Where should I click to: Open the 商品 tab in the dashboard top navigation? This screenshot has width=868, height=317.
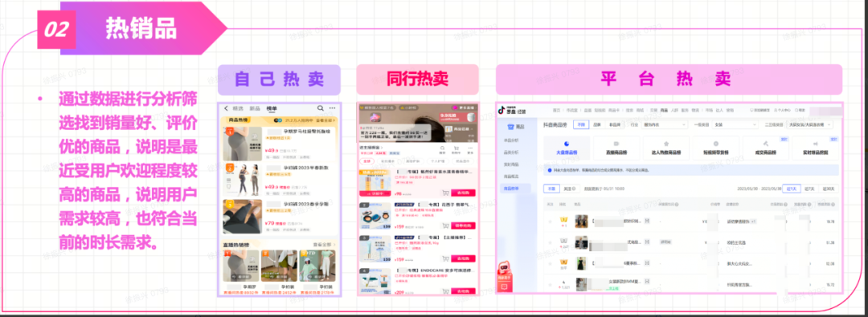click(664, 110)
